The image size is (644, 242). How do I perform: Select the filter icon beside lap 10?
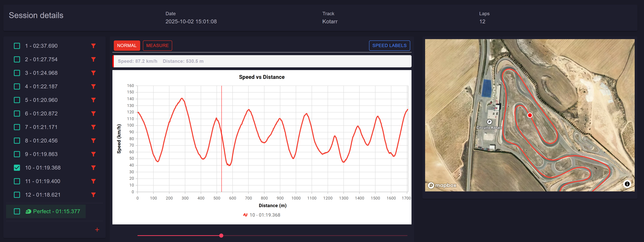point(93,168)
